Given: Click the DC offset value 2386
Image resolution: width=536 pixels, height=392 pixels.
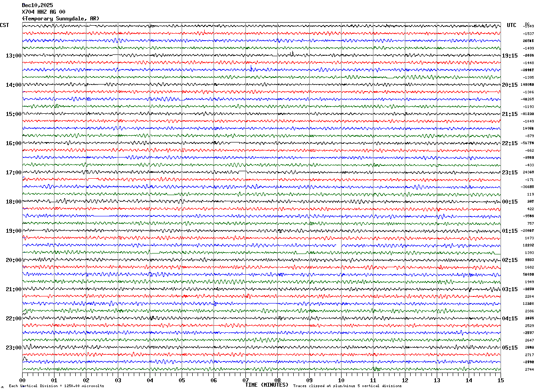Looking at the screenshot, I should coord(529,311).
